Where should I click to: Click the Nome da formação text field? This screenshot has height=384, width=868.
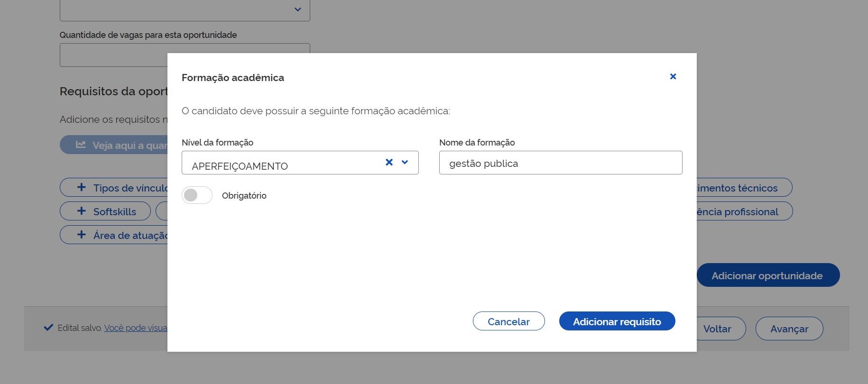point(560,163)
